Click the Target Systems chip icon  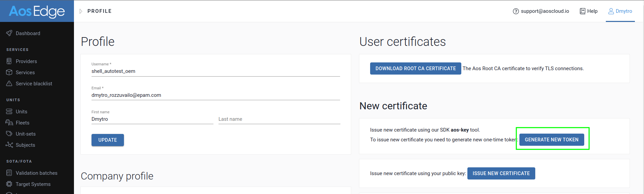pyautogui.click(x=9, y=184)
